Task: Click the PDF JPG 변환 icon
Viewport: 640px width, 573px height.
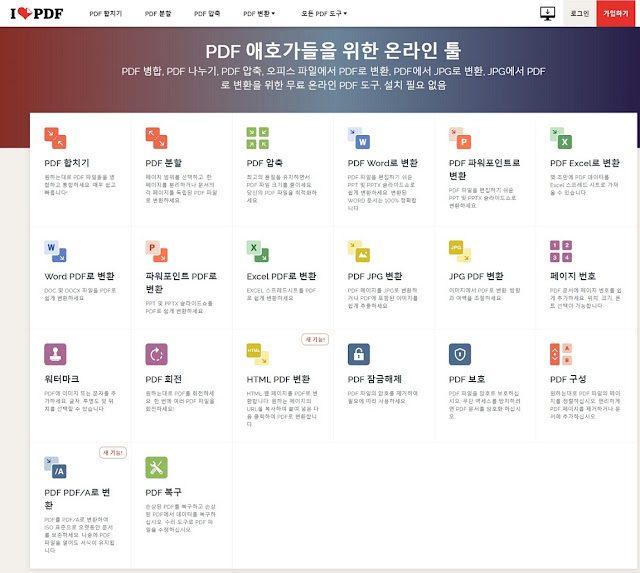Action: pyautogui.click(x=359, y=251)
